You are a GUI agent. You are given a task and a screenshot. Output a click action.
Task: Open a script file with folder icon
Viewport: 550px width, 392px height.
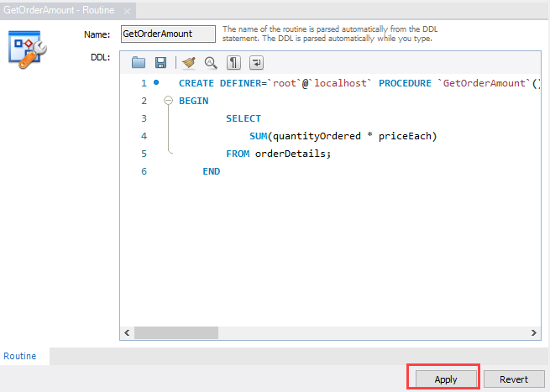tap(139, 63)
